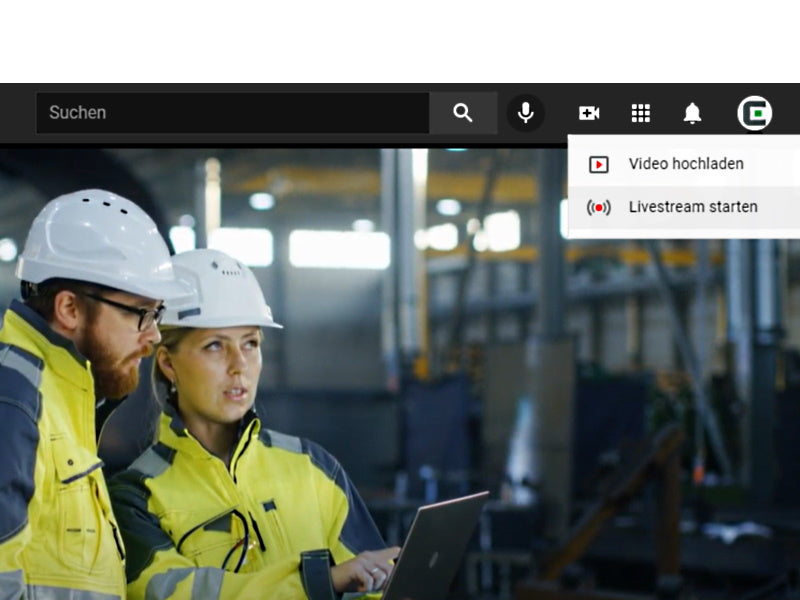The height and width of the screenshot is (600, 800).
Task: Select the Video hochladen menu entry
Action: 685,164
